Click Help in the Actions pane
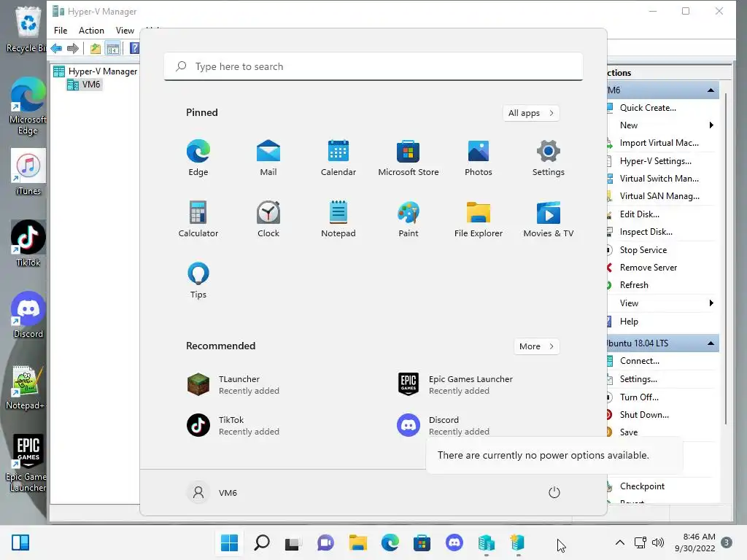Viewport: 747px width, 560px height. [x=629, y=322]
